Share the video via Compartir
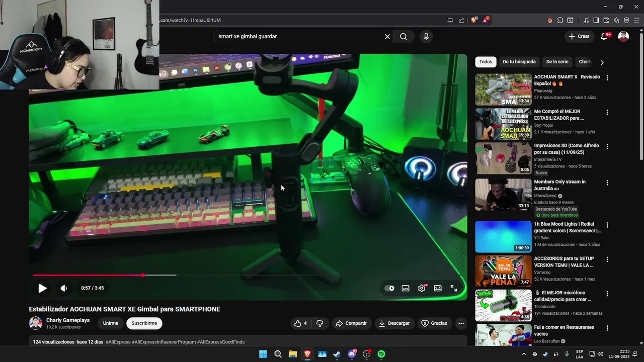 click(x=351, y=323)
